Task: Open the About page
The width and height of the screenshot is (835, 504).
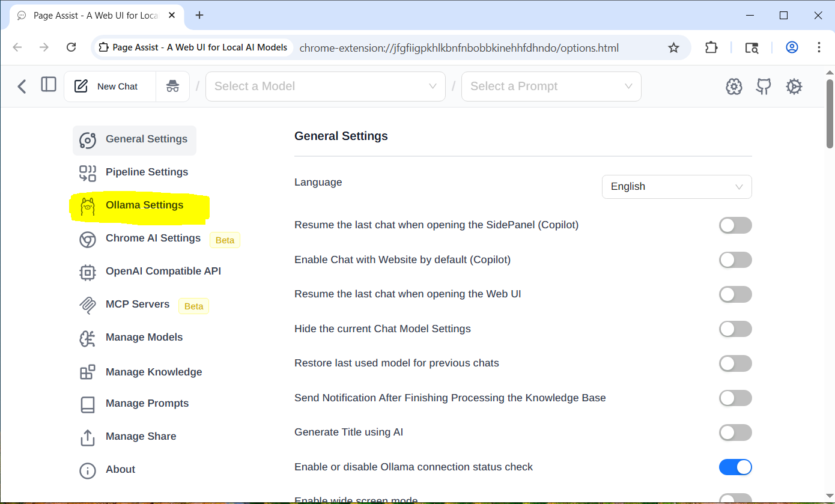Action: click(x=120, y=469)
